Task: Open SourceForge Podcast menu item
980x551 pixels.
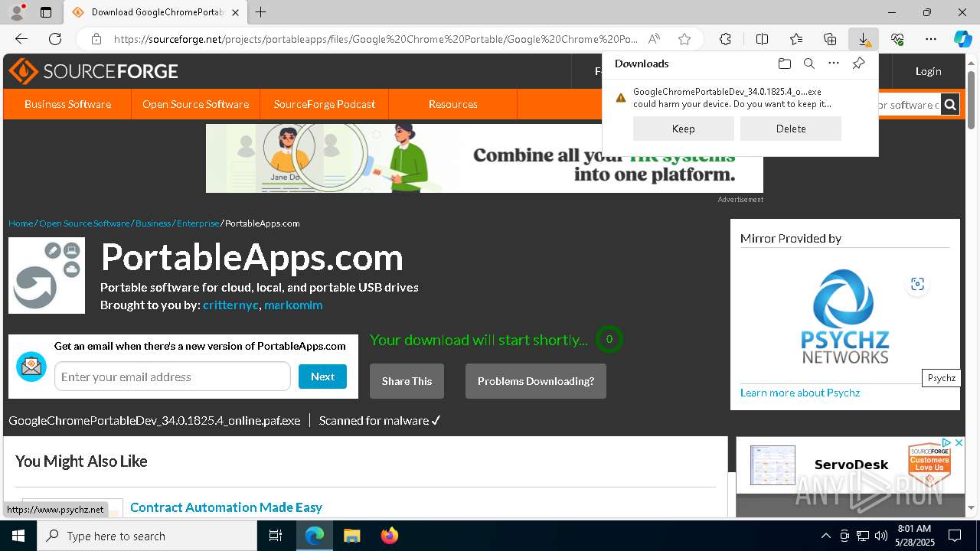Action: pyautogui.click(x=325, y=104)
